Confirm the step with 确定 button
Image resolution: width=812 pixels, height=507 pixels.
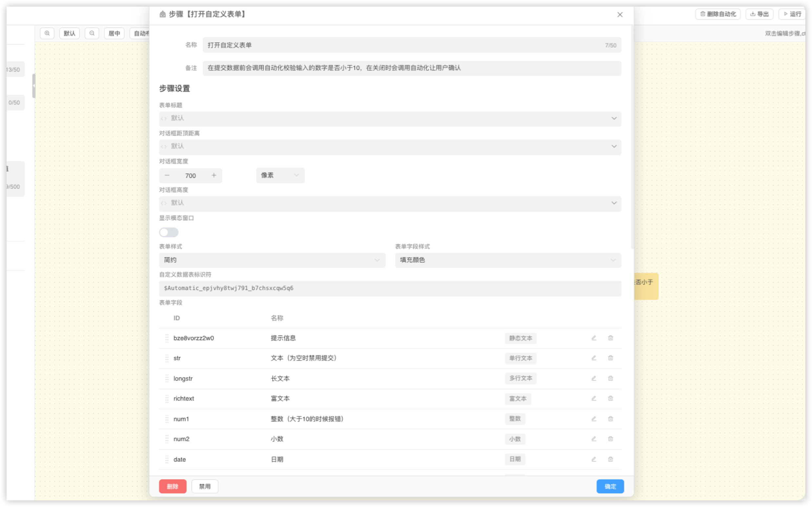610,486
